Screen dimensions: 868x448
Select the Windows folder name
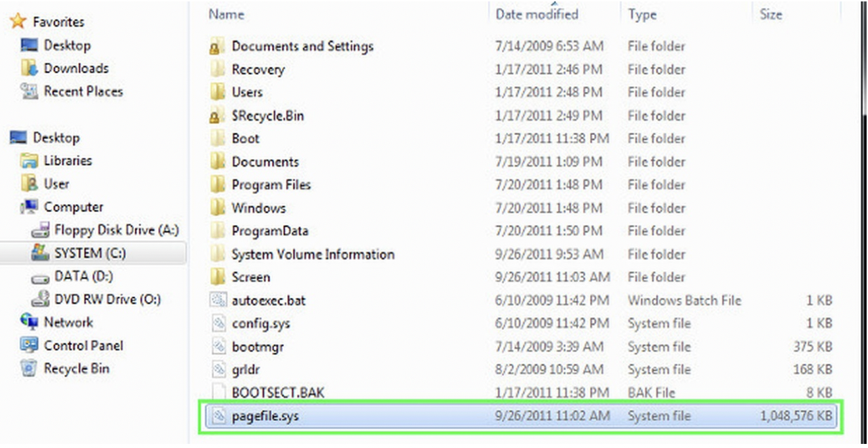(258, 208)
